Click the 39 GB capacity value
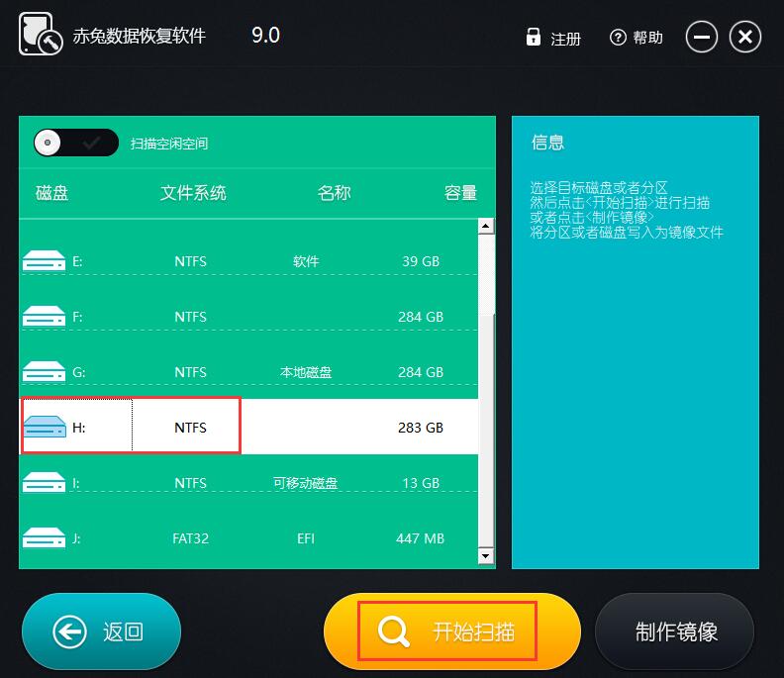 (x=421, y=261)
